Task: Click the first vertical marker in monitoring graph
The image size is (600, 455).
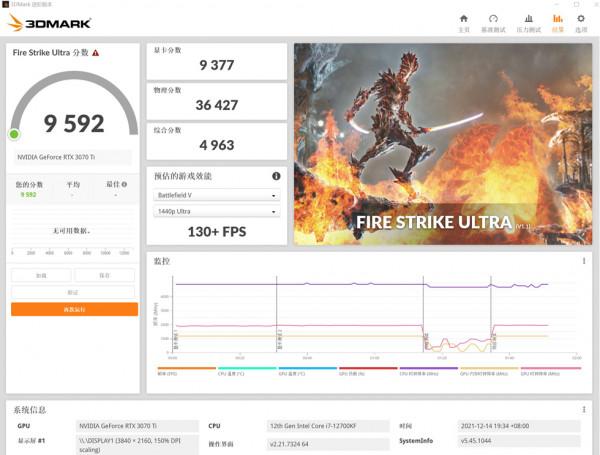Action: (x=277, y=314)
